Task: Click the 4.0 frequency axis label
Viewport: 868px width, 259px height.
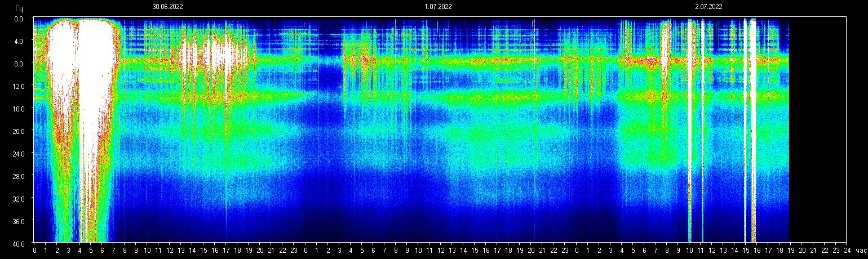Action: (x=19, y=41)
